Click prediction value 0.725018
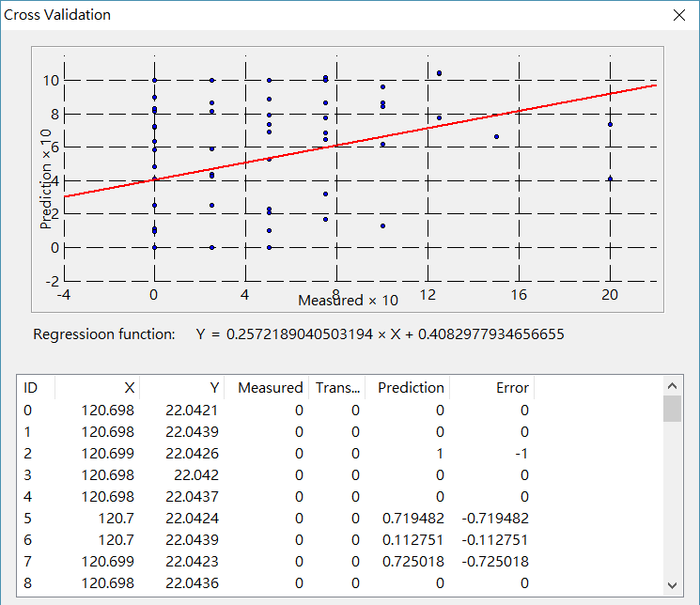 tap(412, 561)
